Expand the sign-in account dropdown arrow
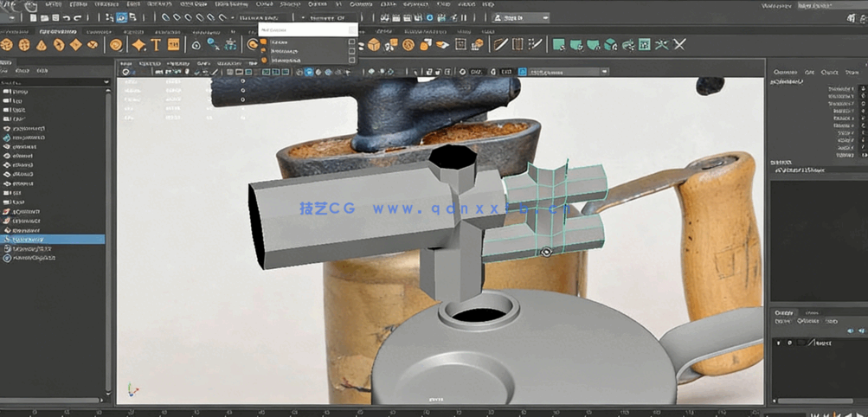The width and height of the screenshot is (868, 417). [x=545, y=17]
